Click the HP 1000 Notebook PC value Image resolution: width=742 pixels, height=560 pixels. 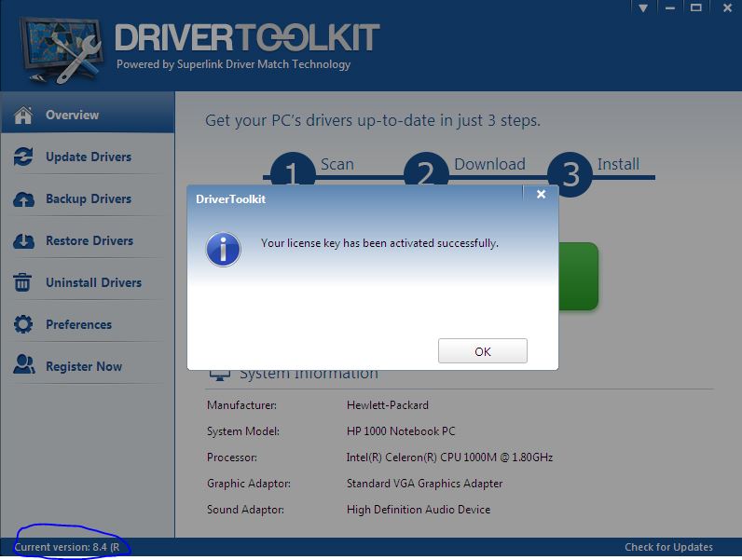(401, 430)
